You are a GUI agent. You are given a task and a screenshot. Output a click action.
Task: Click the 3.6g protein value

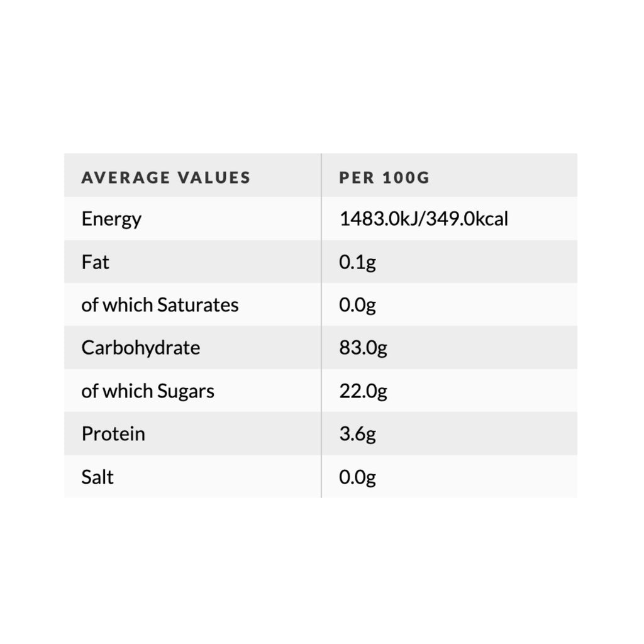point(357,434)
